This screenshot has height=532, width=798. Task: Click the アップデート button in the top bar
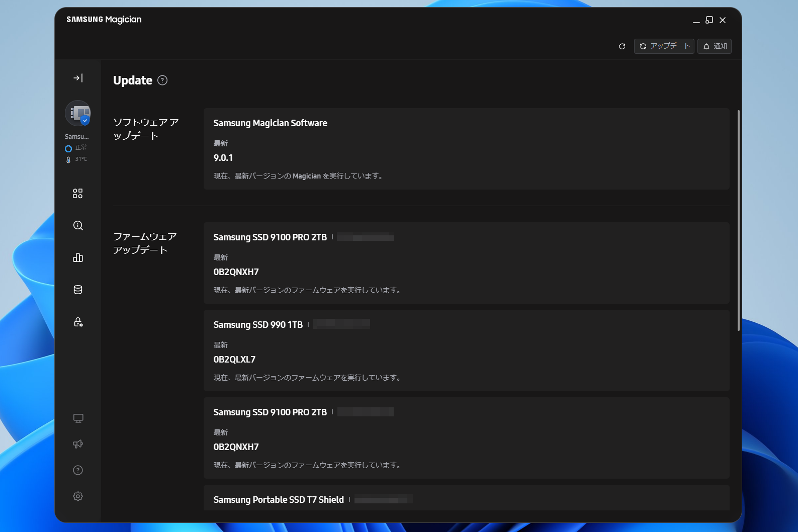coord(664,46)
